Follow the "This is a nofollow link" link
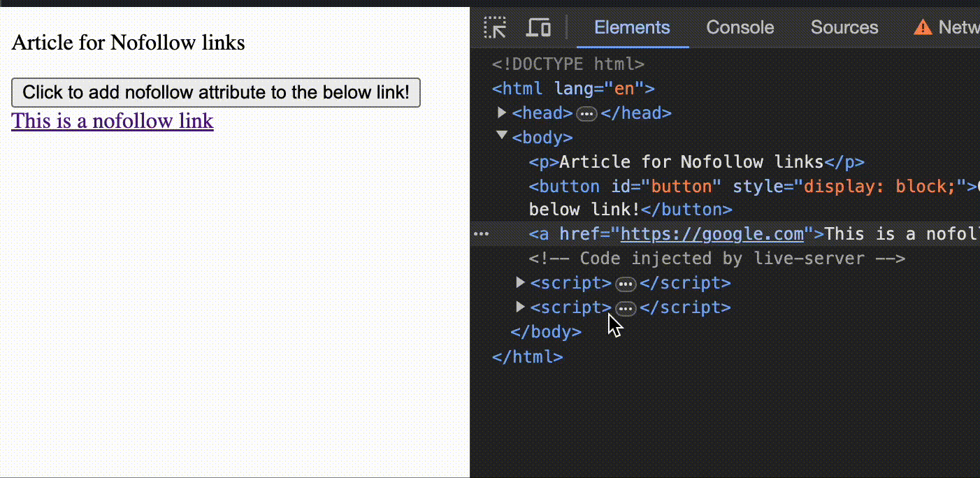This screenshot has height=478, width=980. [x=113, y=122]
